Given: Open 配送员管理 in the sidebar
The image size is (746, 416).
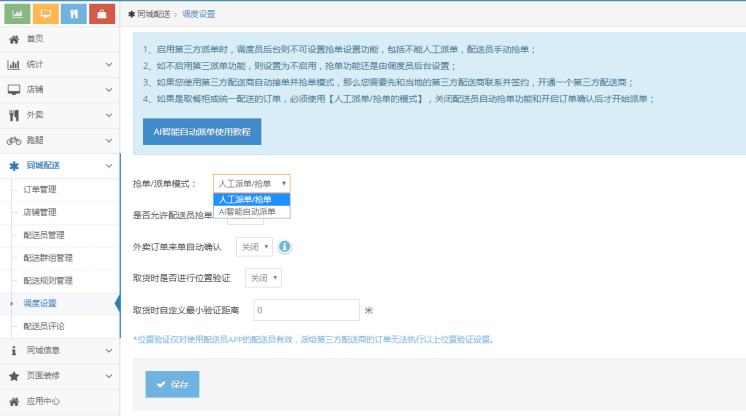Looking at the screenshot, I should 44,235.
